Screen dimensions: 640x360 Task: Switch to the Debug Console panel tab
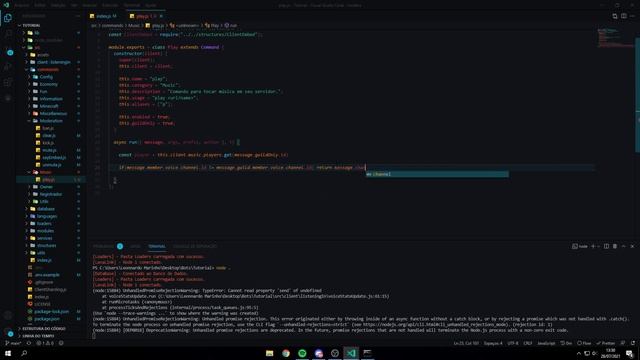click(195, 246)
